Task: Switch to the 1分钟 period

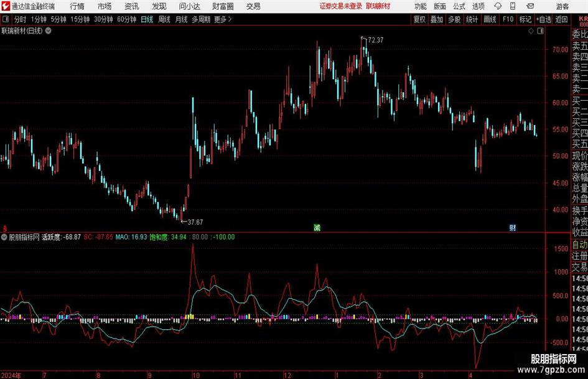Action: tap(38, 19)
